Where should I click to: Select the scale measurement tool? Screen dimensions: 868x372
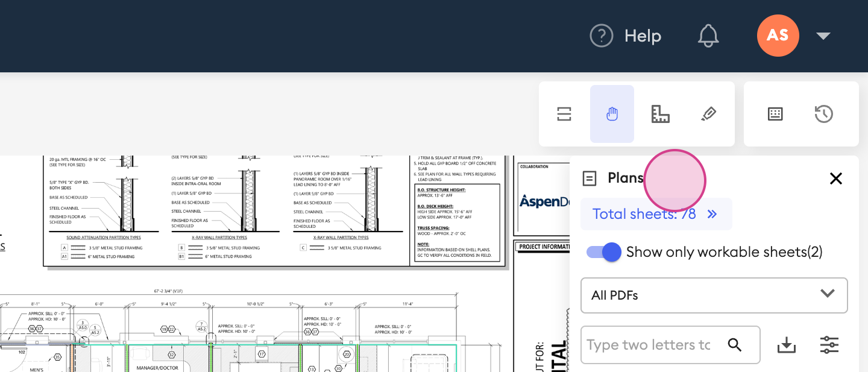click(x=661, y=114)
